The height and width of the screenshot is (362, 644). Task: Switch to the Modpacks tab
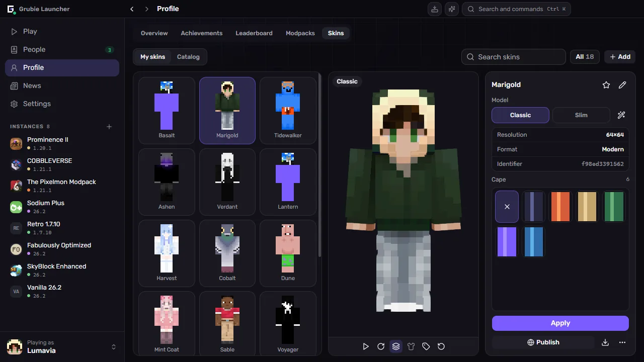[x=300, y=33]
